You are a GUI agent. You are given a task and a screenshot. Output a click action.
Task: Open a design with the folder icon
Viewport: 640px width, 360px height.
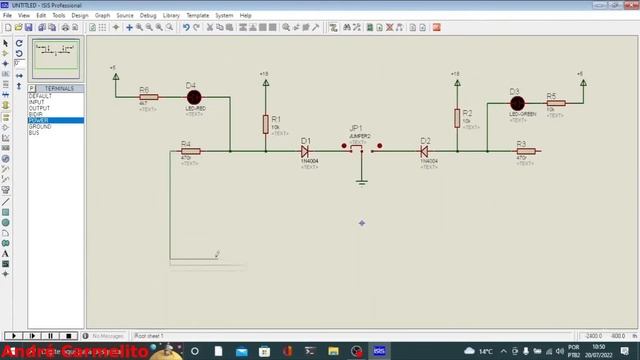pos(18,27)
